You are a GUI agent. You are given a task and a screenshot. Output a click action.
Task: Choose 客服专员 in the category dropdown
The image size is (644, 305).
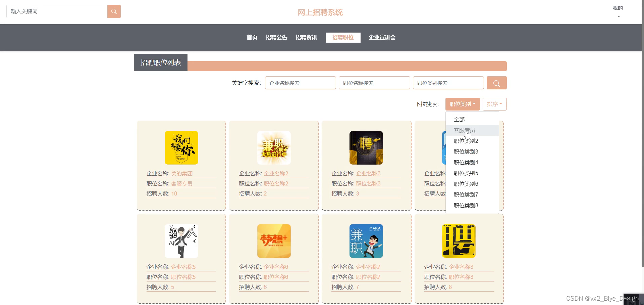[x=472, y=130]
